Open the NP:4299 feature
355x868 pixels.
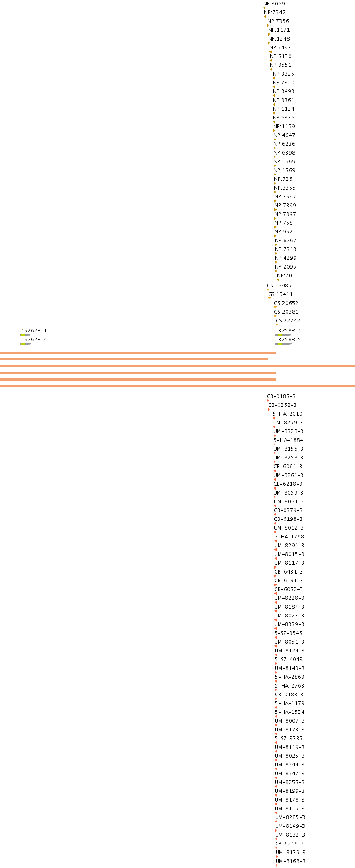pyautogui.click(x=286, y=258)
